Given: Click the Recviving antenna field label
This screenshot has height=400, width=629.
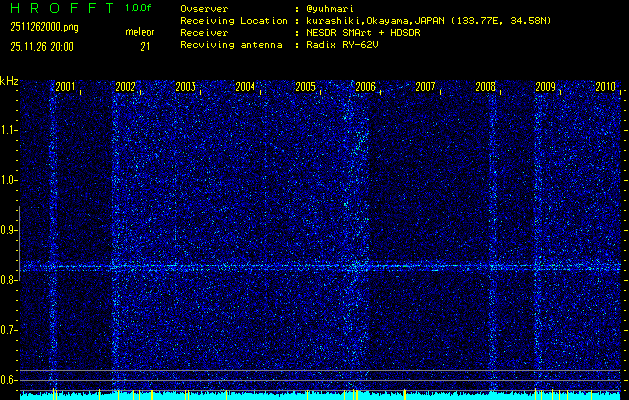Looking at the screenshot, I should click(x=231, y=45).
